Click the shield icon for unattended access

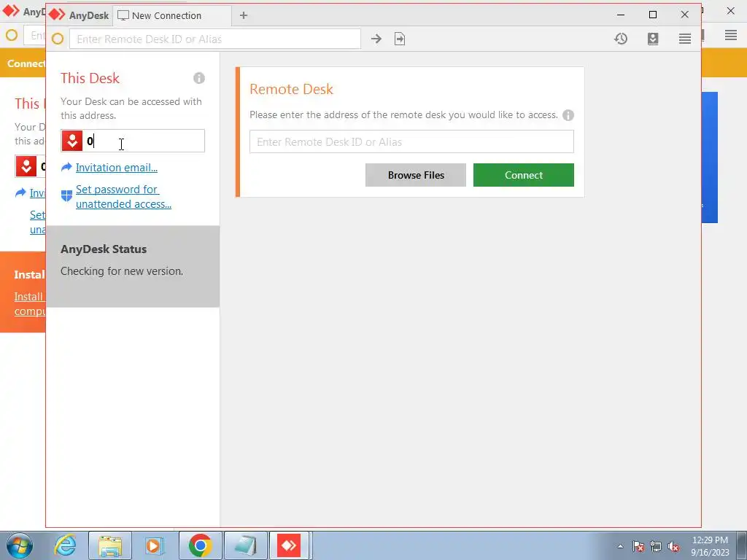tap(66, 195)
